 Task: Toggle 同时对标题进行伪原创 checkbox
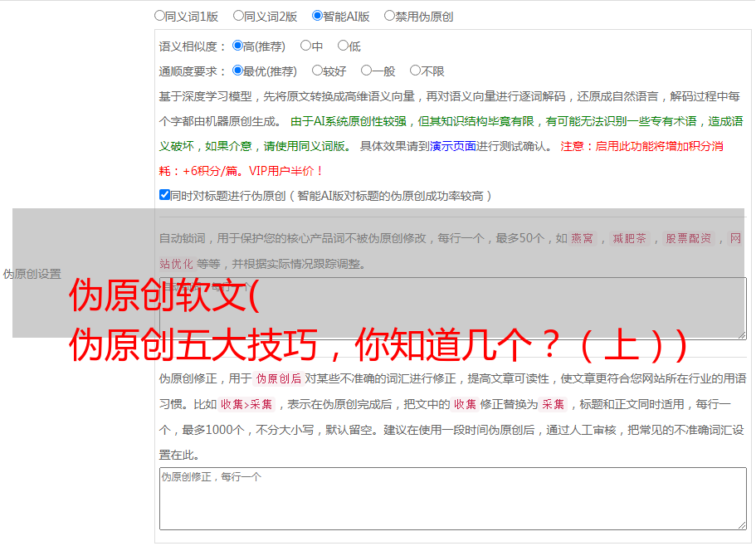[x=164, y=195]
